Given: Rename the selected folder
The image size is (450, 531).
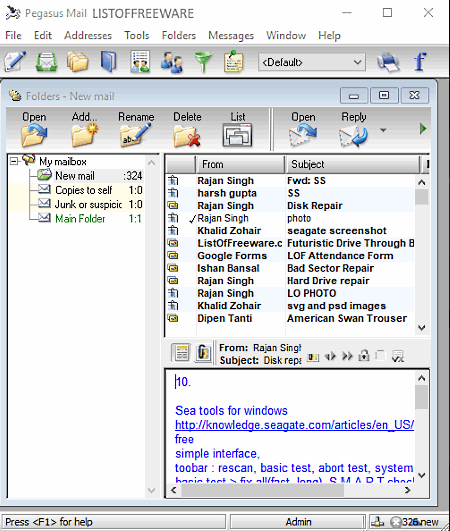Looking at the screenshot, I should pyautogui.click(x=136, y=129).
